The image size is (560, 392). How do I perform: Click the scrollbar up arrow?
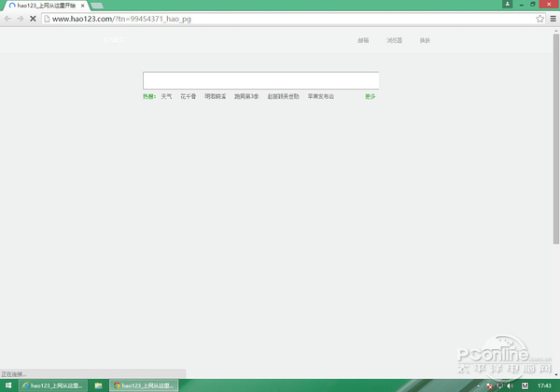[556, 31]
